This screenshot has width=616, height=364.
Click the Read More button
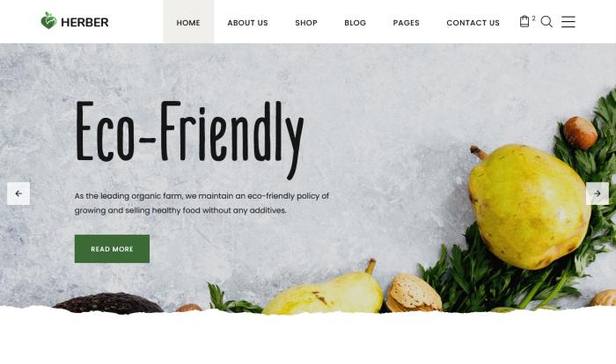coord(112,249)
